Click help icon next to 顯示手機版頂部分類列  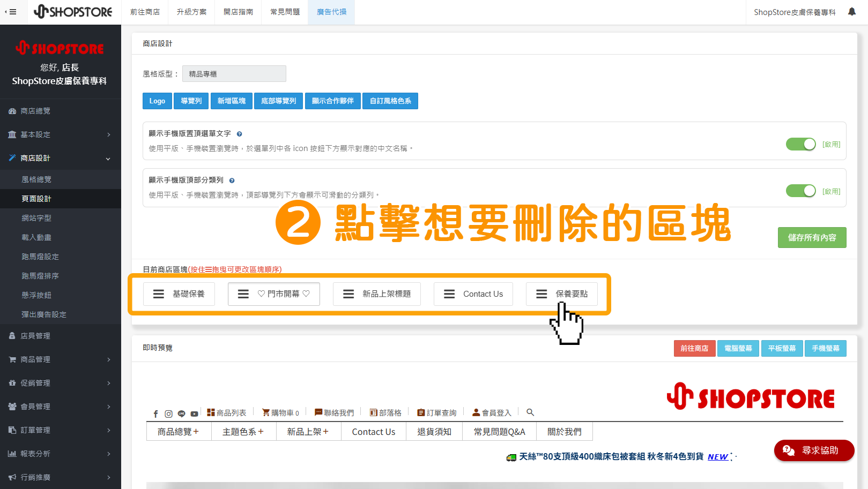tap(232, 180)
